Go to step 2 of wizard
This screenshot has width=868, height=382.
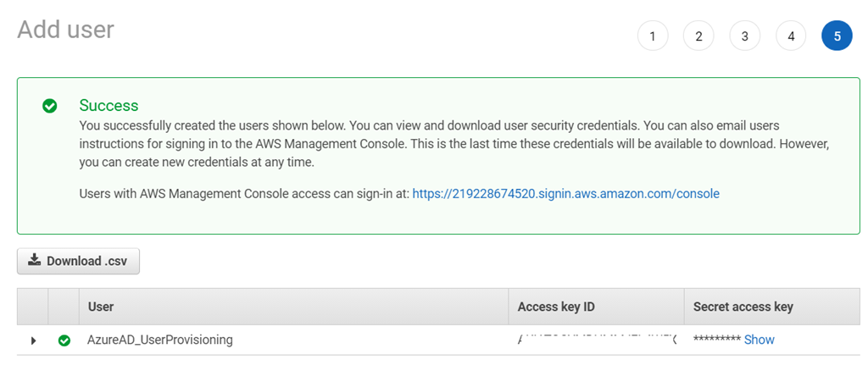click(698, 36)
